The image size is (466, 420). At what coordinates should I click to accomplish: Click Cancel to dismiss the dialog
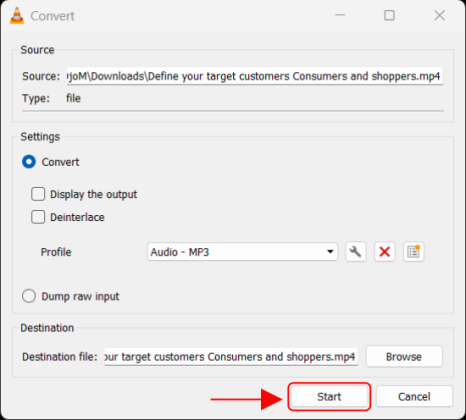point(414,397)
